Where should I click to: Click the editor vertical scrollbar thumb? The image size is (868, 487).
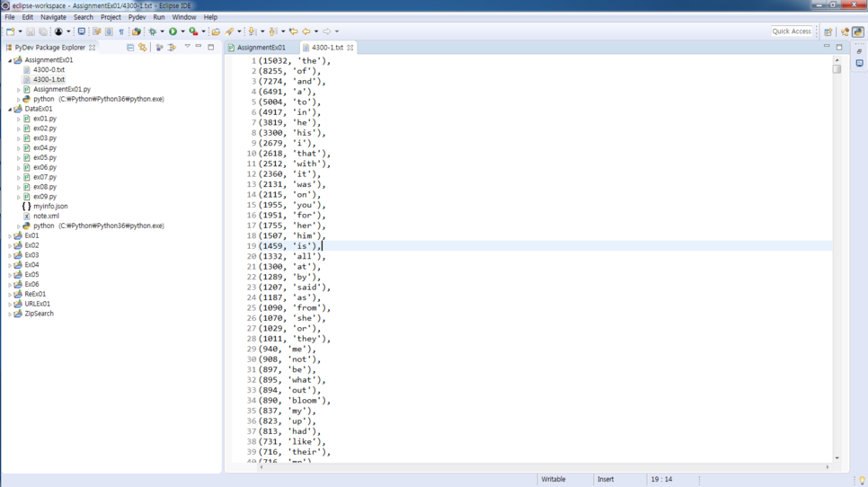click(x=837, y=69)
